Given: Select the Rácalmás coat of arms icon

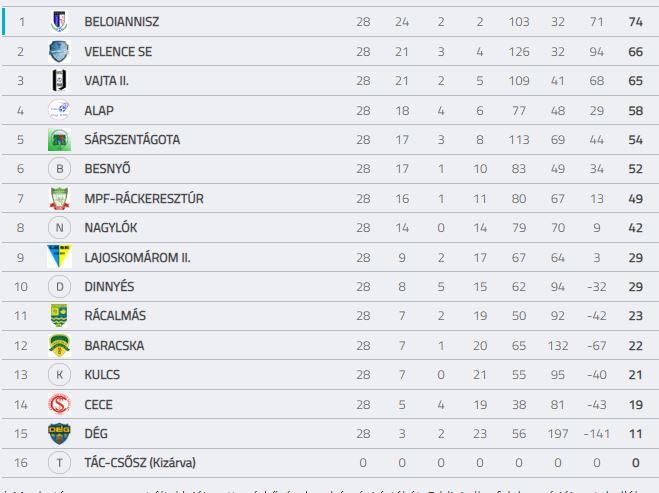Looking at the screenshot, I should 59,315.
